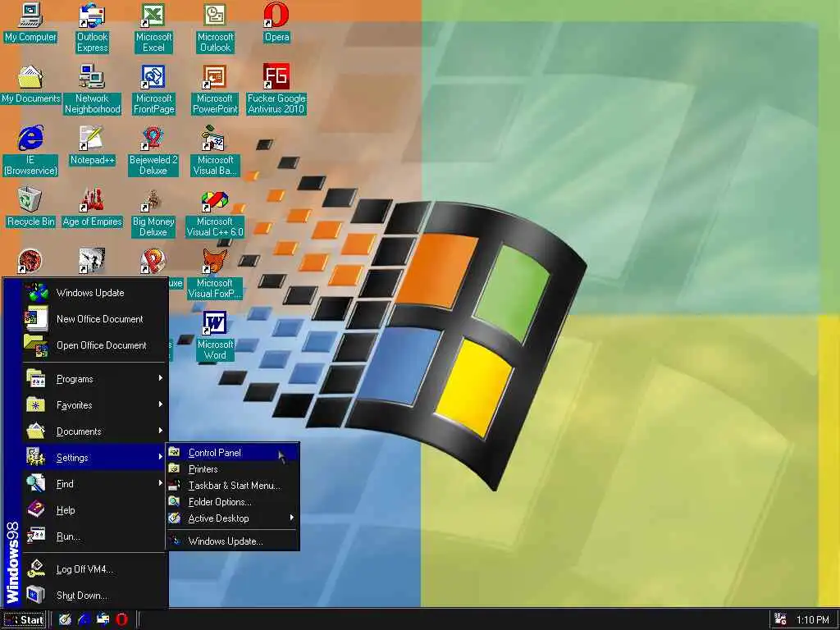Expand the Find submenu

coord(95,484)
